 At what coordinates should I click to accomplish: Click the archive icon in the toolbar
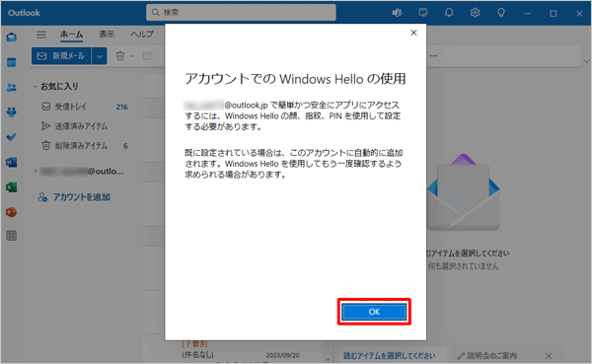147,56
